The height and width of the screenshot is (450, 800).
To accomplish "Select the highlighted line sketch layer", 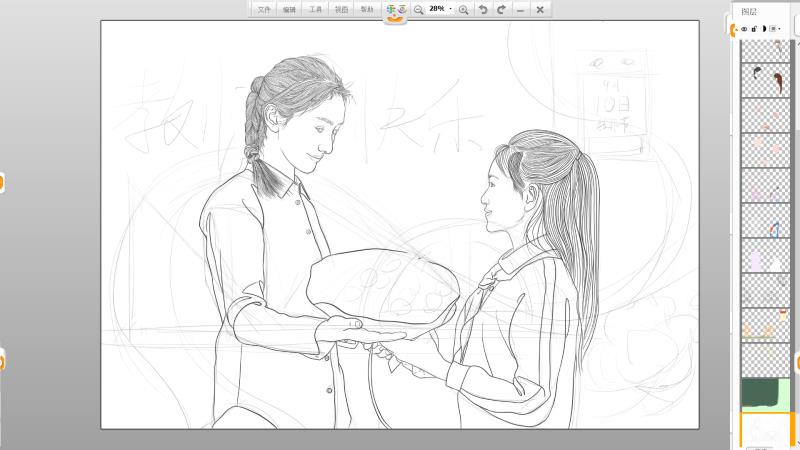I will click(x=764, y=430).
